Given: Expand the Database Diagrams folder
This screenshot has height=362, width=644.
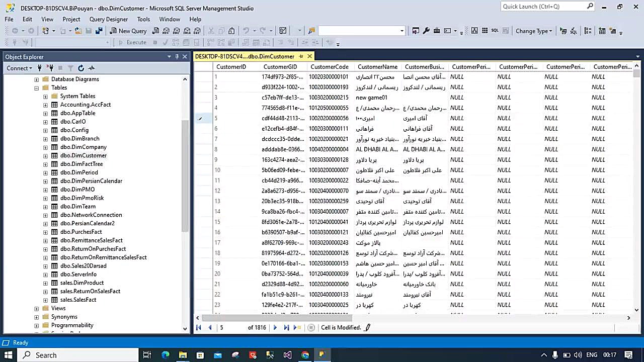Looking at the screenshot, I should pos(36,79).
